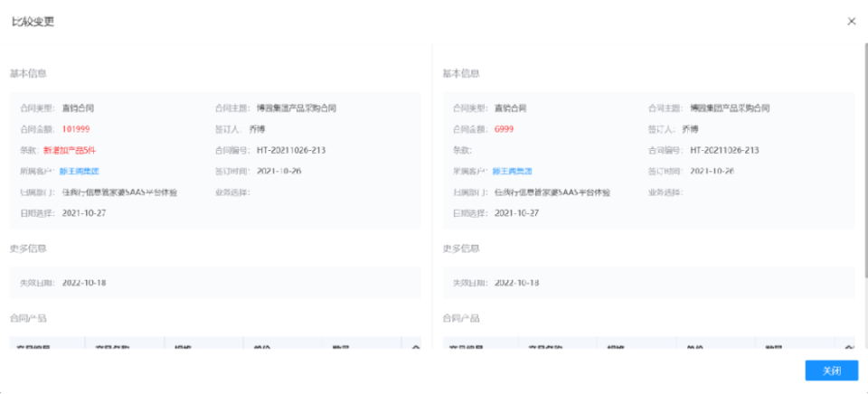Click expiry date 2022-10-18 in left panel
Viewport: 868px width, 394px height.
(84, 283)
